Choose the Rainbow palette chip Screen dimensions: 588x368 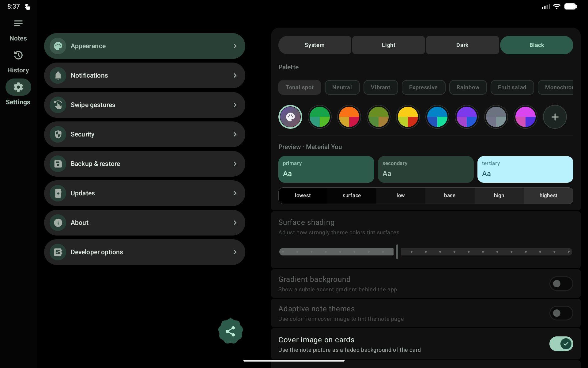pos(468,87)
